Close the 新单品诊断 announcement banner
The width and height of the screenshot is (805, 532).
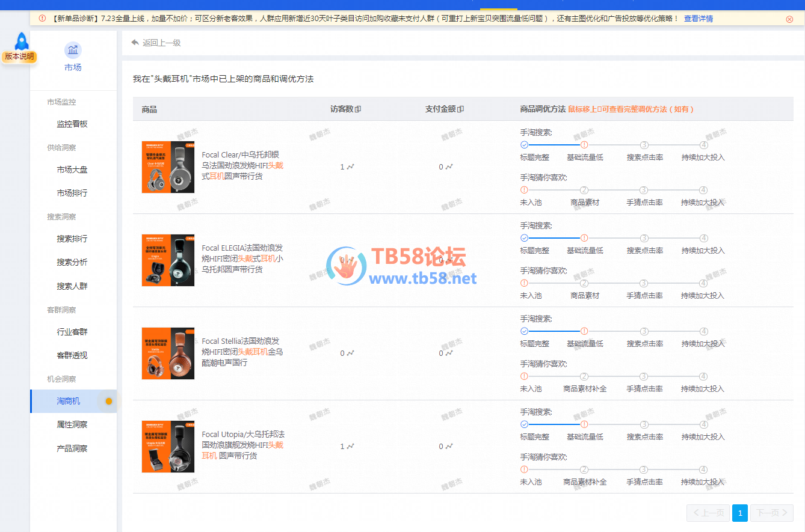tap(789, 19)
